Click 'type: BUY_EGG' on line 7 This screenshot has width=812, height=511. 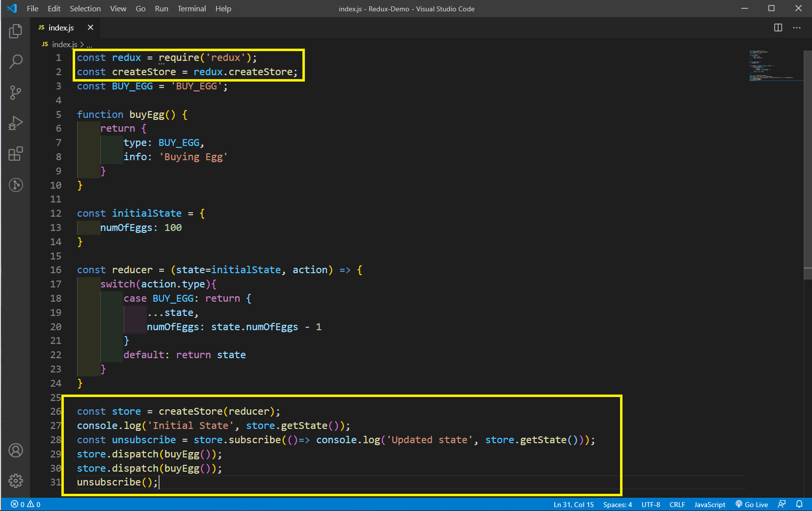[x=162, y=142]
